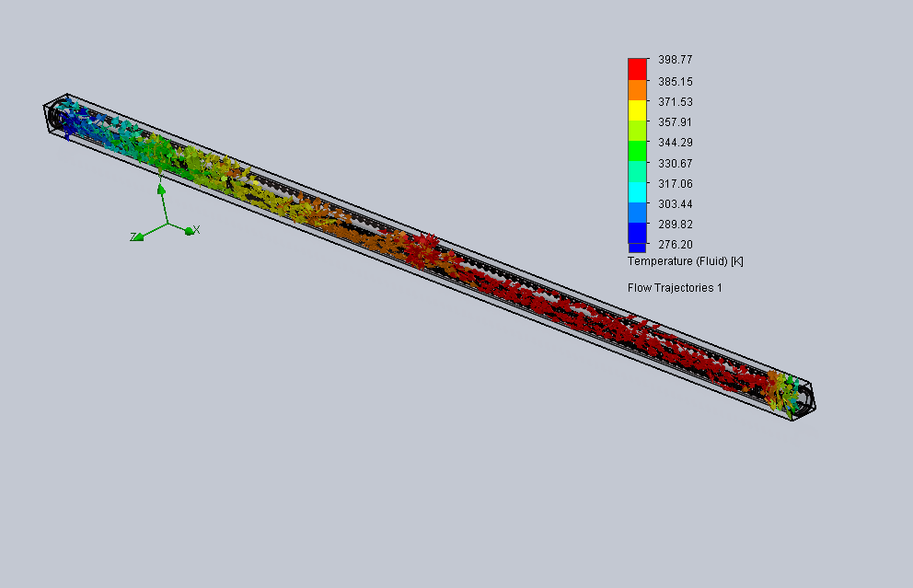Click the red swatch at top of legend
The image size is (913, 588).
click(637, 69)
